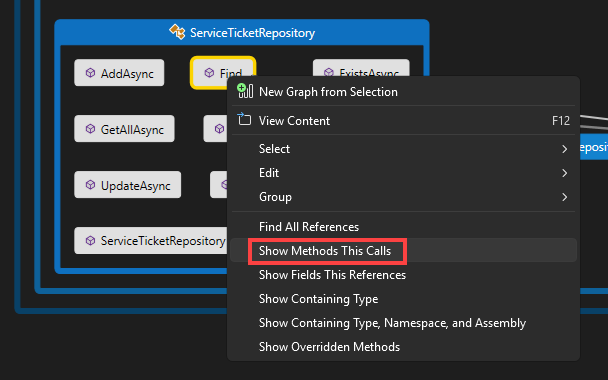Choose Find All References
The height and width of the screenshot is (380, 608).
pos(403,227)
